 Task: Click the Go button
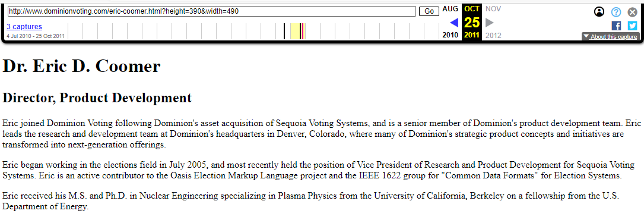(429, 11)
